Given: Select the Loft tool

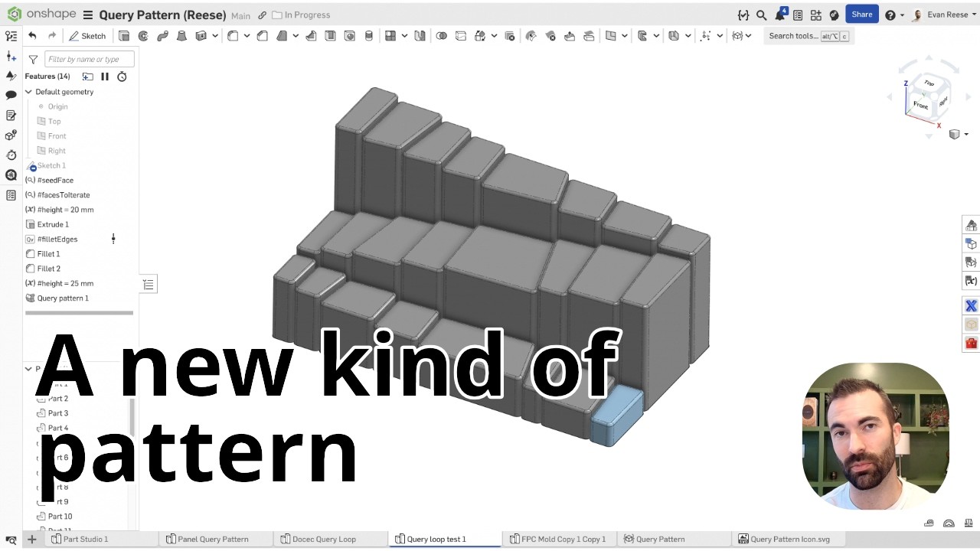Looking at the screenshot, I should pos(182,36).
